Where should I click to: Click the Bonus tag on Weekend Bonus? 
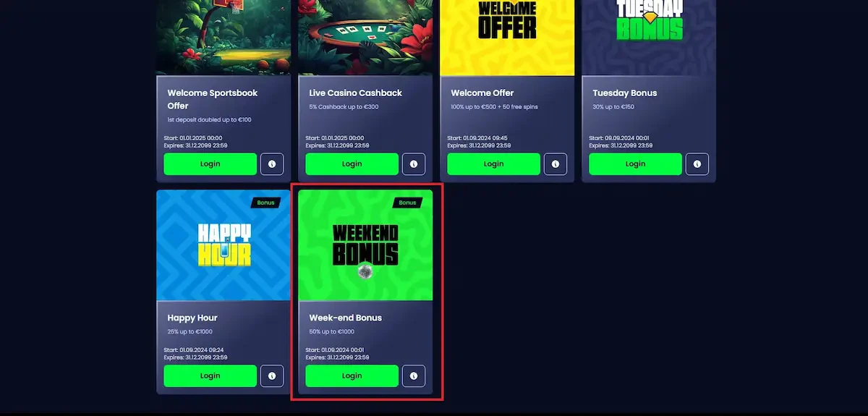tap(407, 203)
